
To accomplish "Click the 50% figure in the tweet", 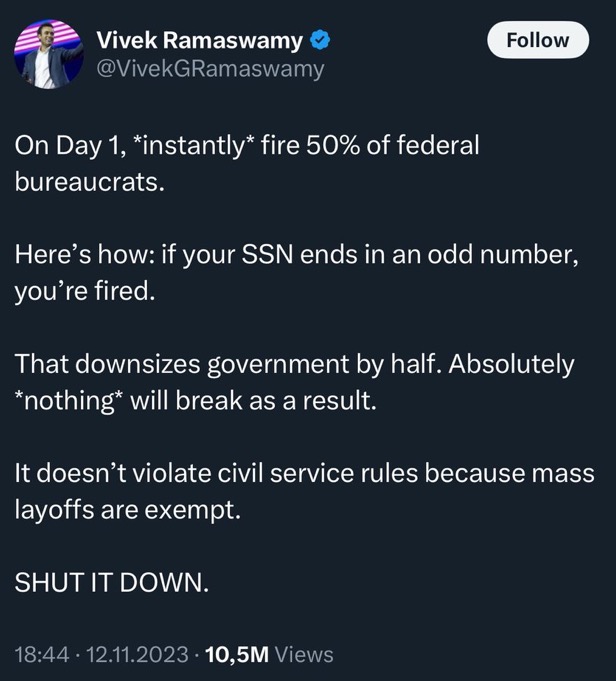I will (333, 145).
